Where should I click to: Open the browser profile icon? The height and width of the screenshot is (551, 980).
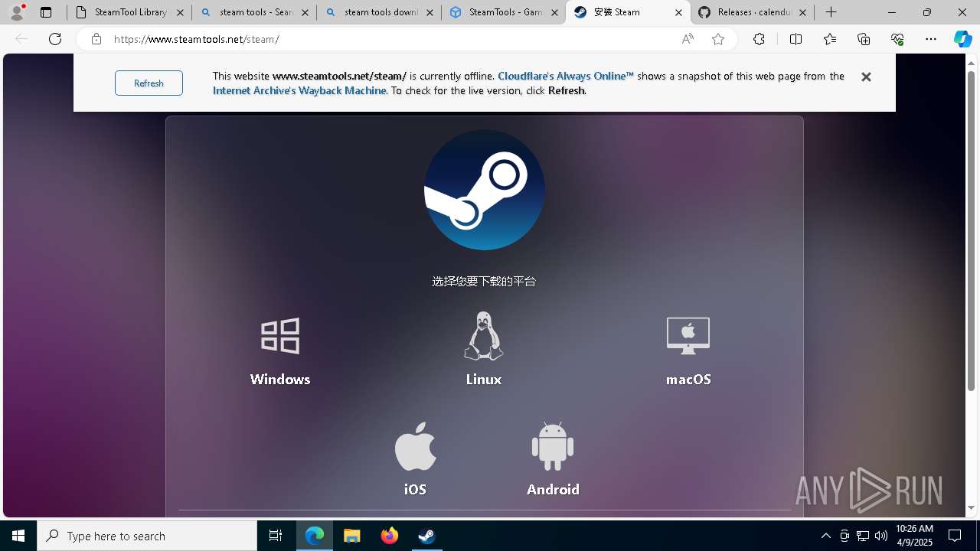point(17,12)
